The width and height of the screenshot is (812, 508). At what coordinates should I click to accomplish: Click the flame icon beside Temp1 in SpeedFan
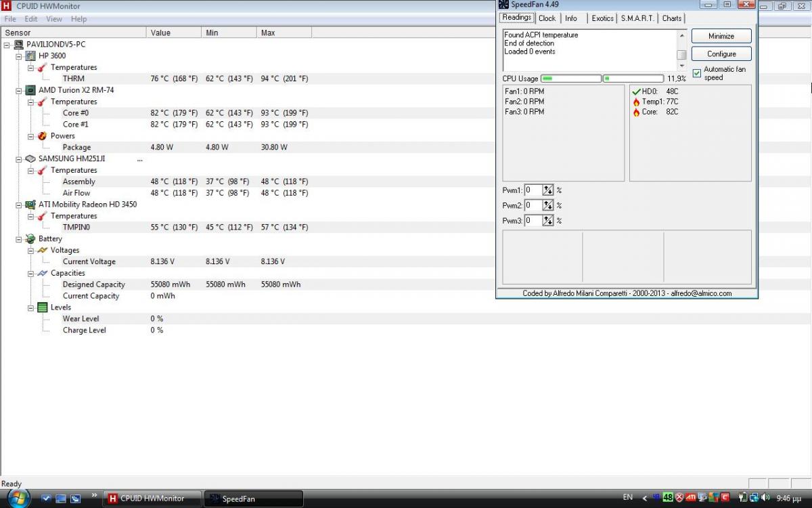point(636,102)
